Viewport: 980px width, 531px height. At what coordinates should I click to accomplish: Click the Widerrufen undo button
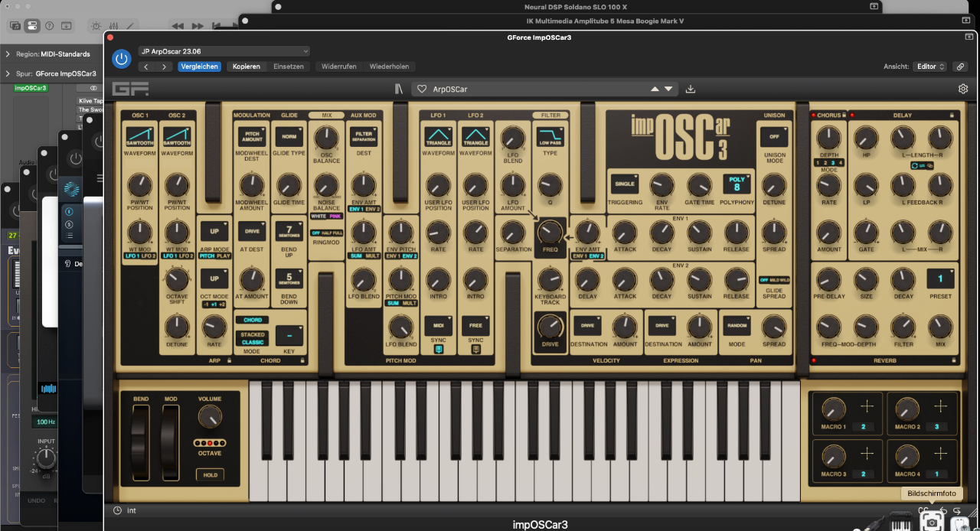(x=339, y=67)
